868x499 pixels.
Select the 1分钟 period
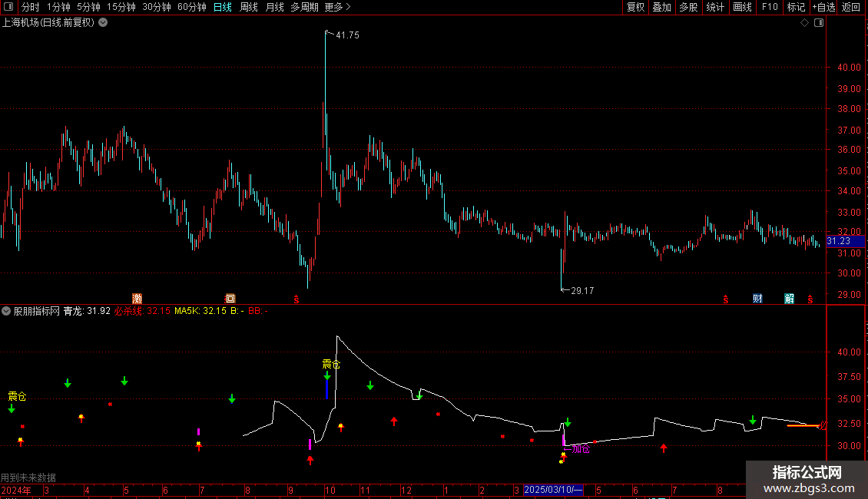click(58, 7)
